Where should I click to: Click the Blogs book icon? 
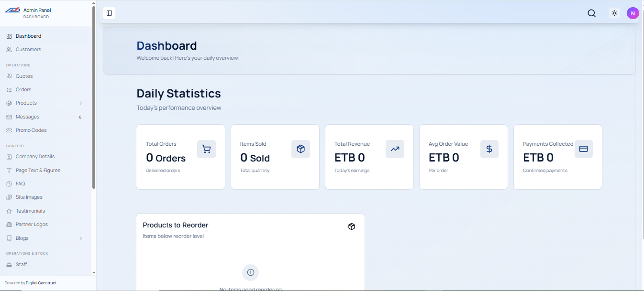coord(9,238)
